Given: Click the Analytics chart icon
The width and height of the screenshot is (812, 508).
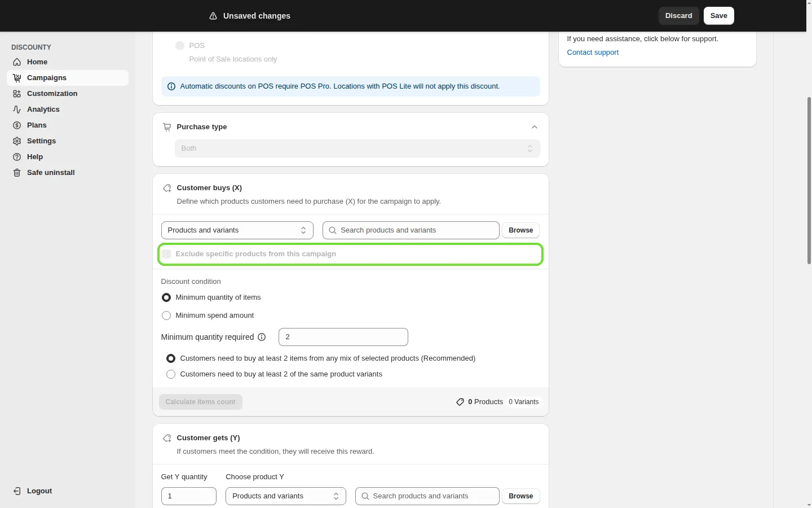Looking at the screenshot, I should (17, 110).
